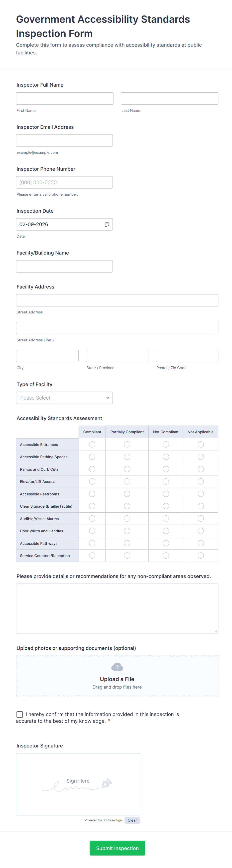Image resolution: width=232 pixels, height=868 pixels.
Task: Select Not Compliant for Ramps and Curb Cuts
Action: coord(166,469)
